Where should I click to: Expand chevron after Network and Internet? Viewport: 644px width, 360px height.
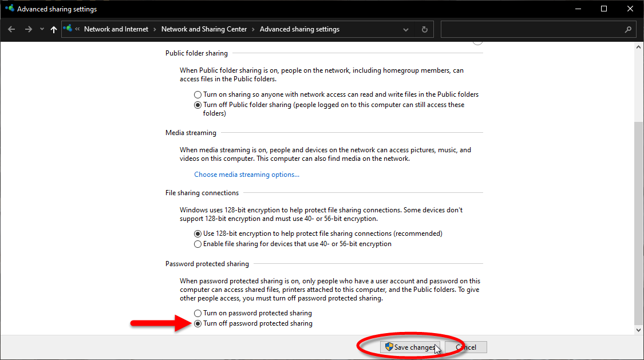click(155, 29)
